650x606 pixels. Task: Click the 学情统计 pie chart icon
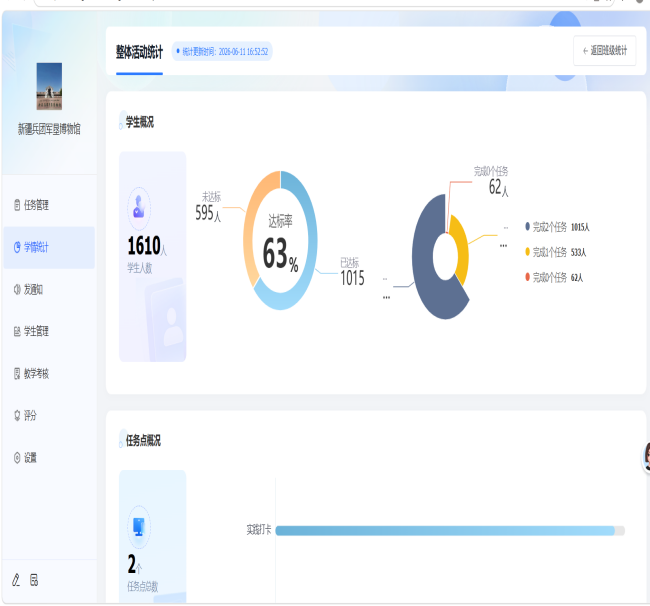point(17,247)
